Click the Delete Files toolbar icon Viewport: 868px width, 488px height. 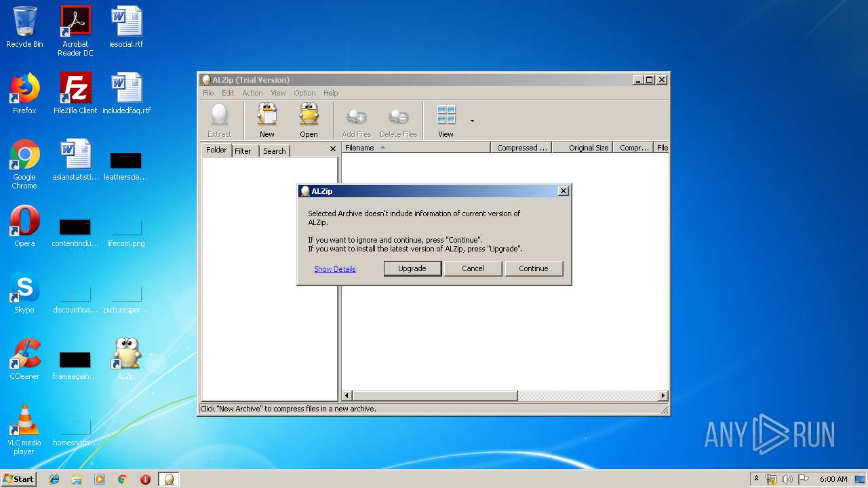[x=398, y=121]
